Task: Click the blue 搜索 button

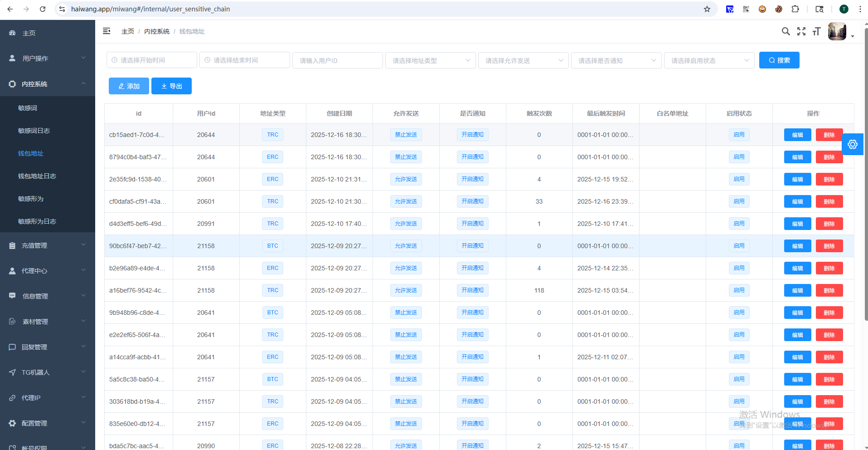Action: (779, 60)
